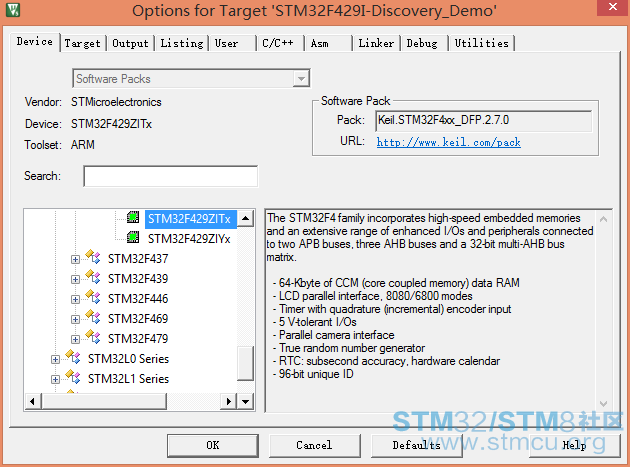
Task: Click the '5 V-tolerant I/Os' line
Action: [314, 322]
